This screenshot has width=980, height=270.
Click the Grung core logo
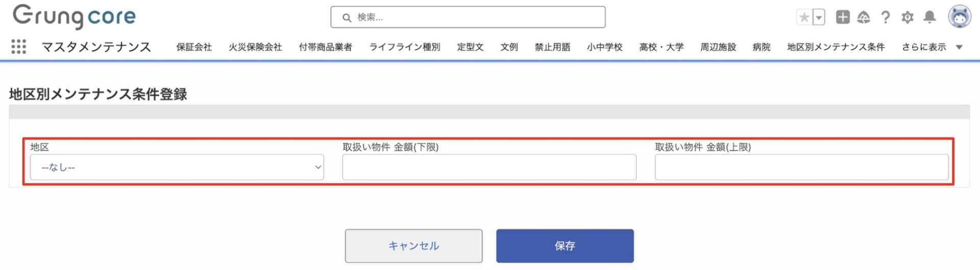(75, 16)
